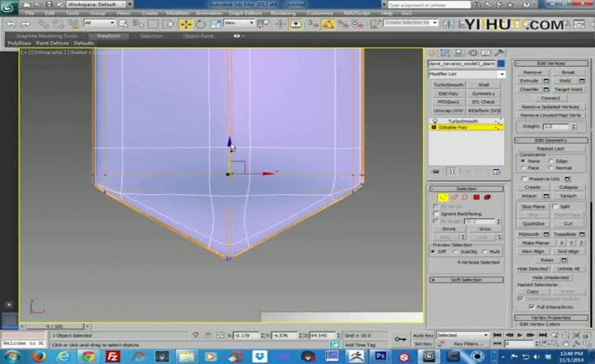Collapse the Edit Vertices rollout
595x364 pixels.
[551, 63]
